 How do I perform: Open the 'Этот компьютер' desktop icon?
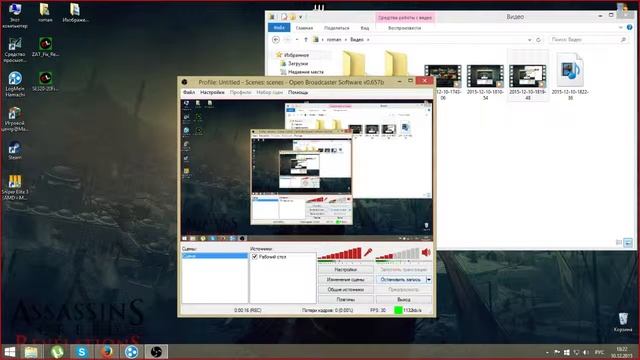(x=15, y=15)
